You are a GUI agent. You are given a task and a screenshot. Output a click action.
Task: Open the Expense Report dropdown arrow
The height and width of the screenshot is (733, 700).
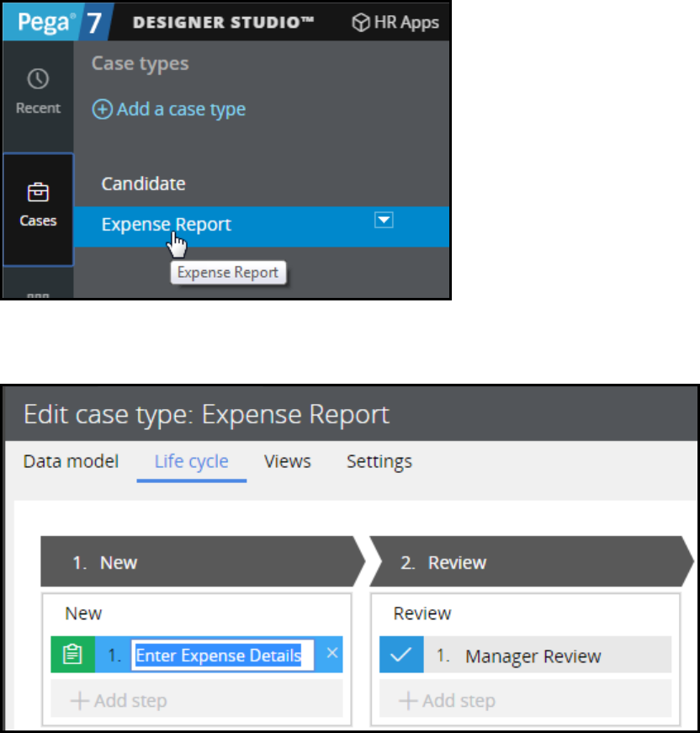[x=384, y=220]
